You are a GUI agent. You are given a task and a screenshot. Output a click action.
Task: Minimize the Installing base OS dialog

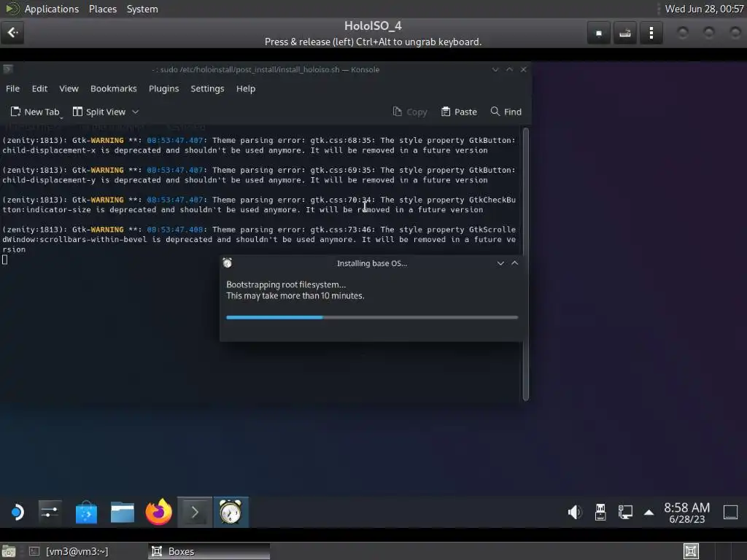500,263
